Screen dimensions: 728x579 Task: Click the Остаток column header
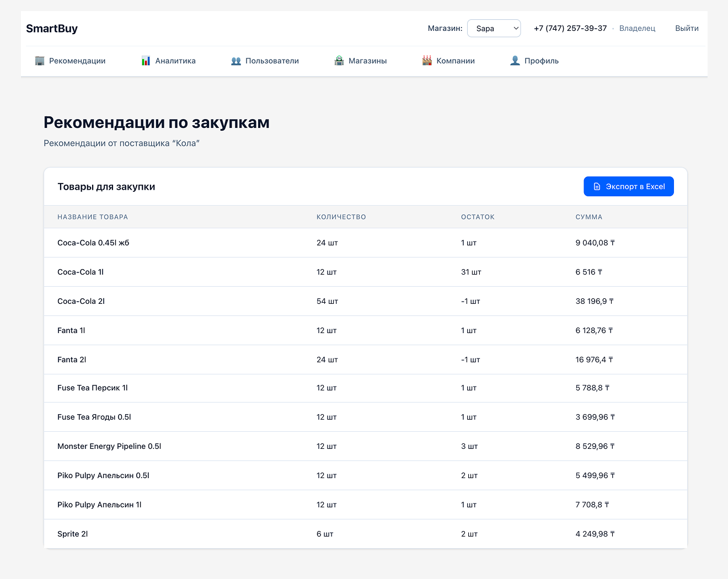tap(478, 217)
